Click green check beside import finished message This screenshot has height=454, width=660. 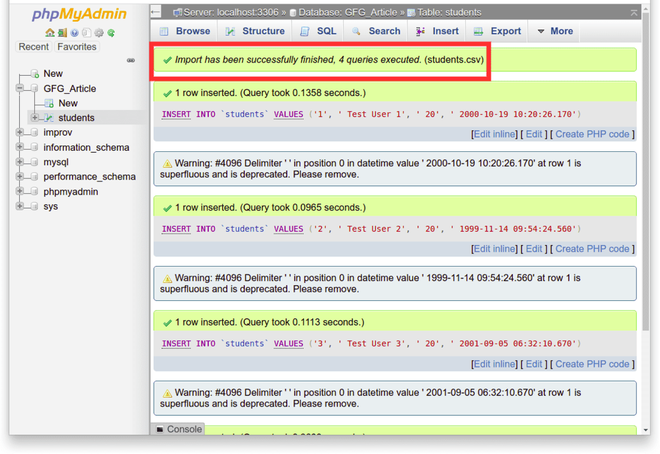coord(167,60)
